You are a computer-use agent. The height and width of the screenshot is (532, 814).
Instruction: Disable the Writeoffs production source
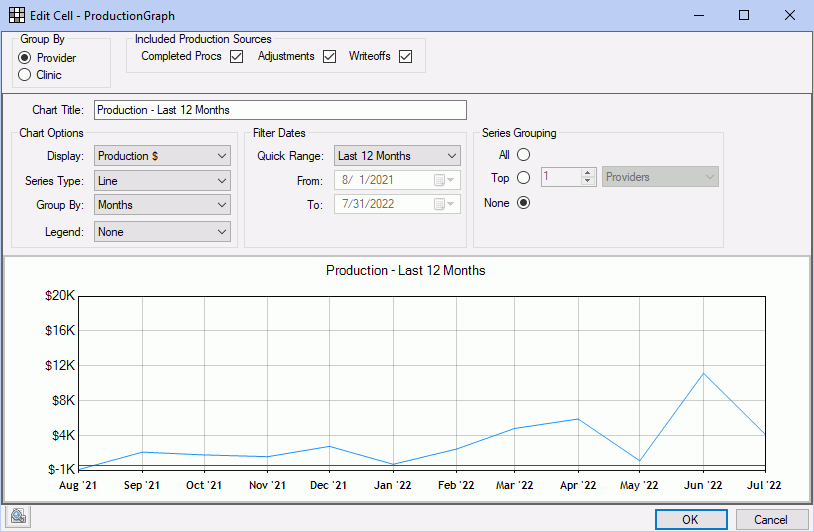point(405,57)
